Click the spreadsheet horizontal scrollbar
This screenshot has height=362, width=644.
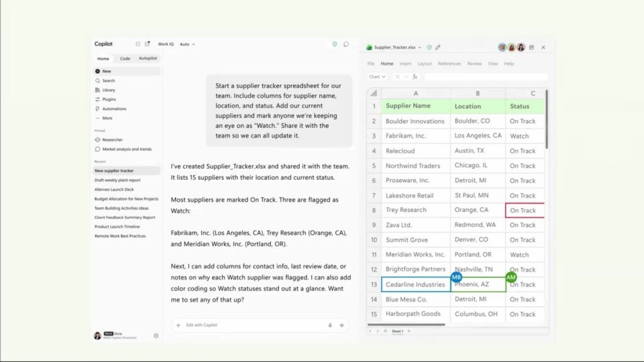406,325
